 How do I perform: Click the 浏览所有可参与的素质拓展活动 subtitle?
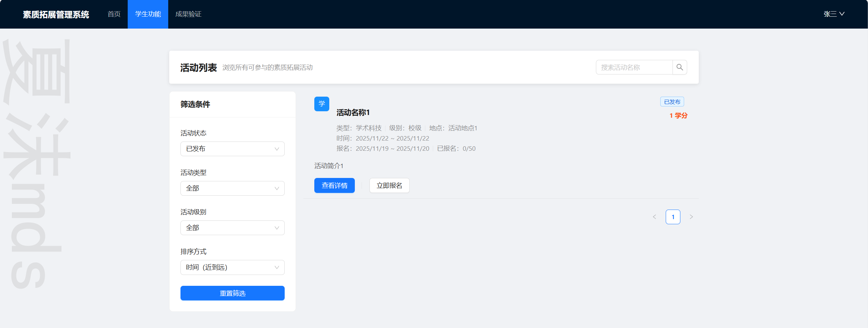point(268,67)
